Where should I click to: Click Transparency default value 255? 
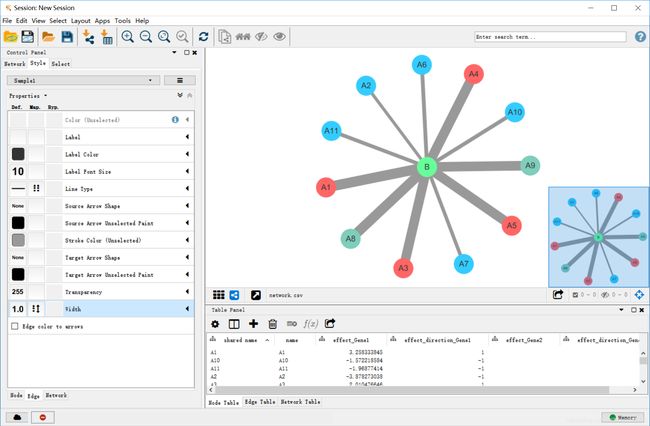[18, 292]
